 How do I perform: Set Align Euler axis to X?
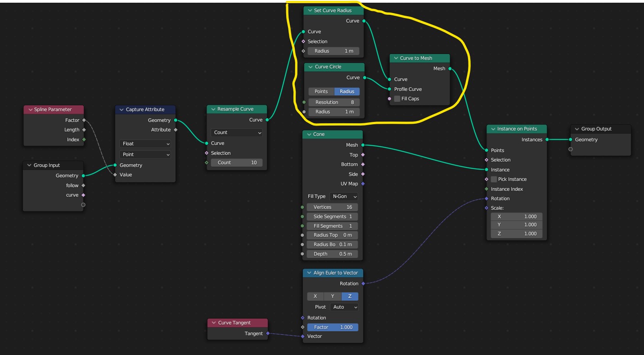315,296
